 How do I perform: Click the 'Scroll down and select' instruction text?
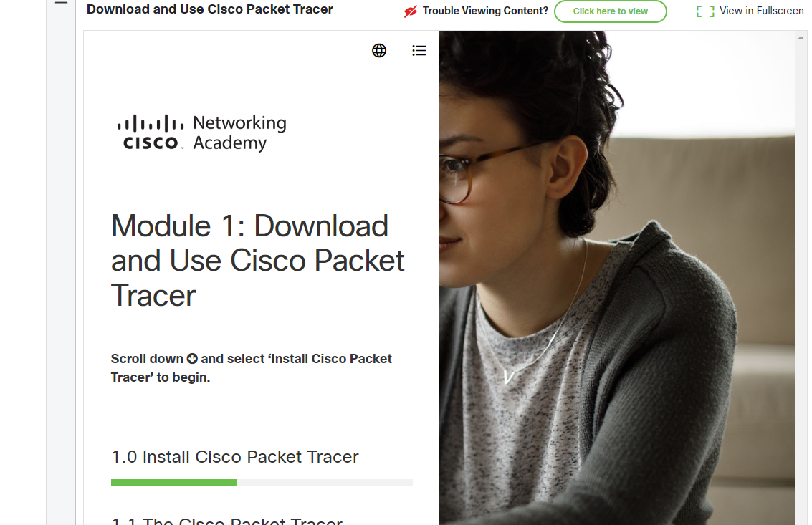(x=251, y=367)
